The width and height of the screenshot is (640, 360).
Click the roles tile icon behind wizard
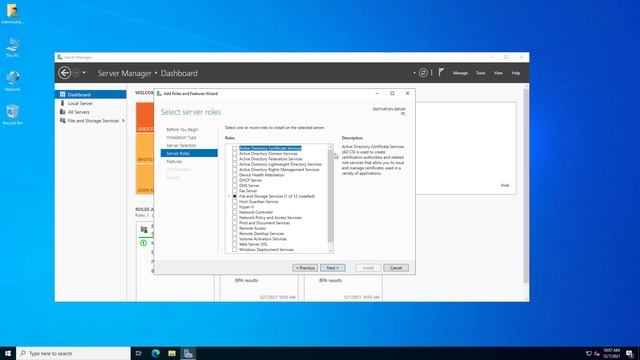pyautogui.click(x=144, y=230)
